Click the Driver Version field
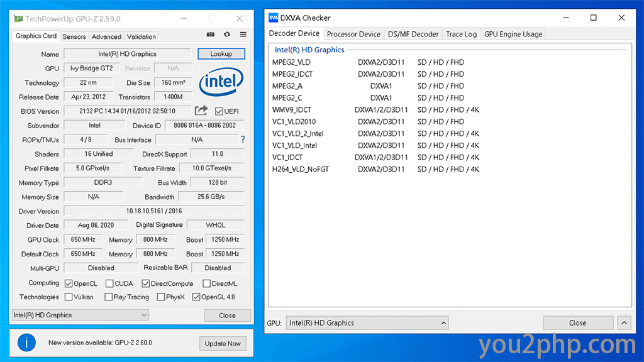 153,211
